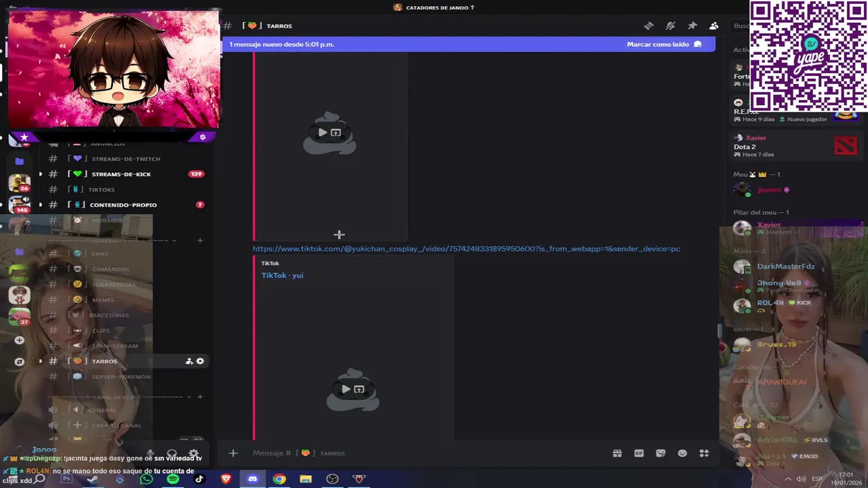Toggle the microphone mute button in the user panel

click(151, 453)
